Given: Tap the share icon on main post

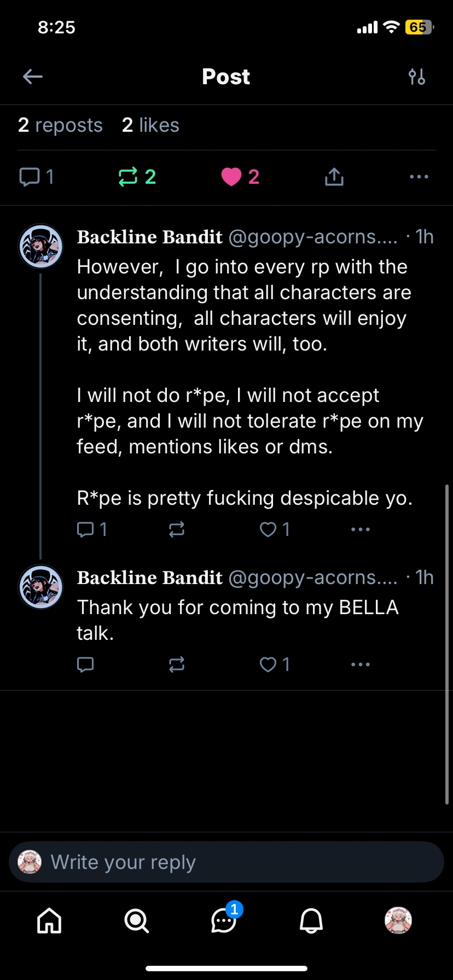Looking at the screenshot, I should click(334, 177).
